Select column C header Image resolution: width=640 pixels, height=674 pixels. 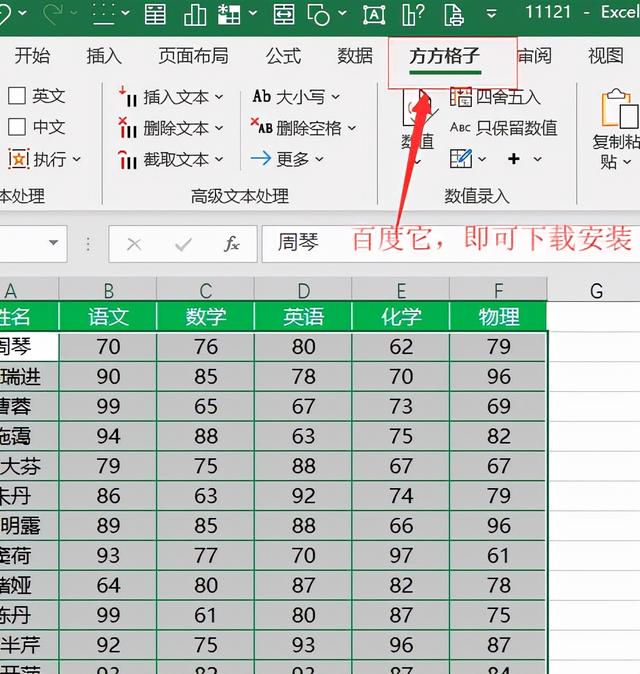point(205,290)
